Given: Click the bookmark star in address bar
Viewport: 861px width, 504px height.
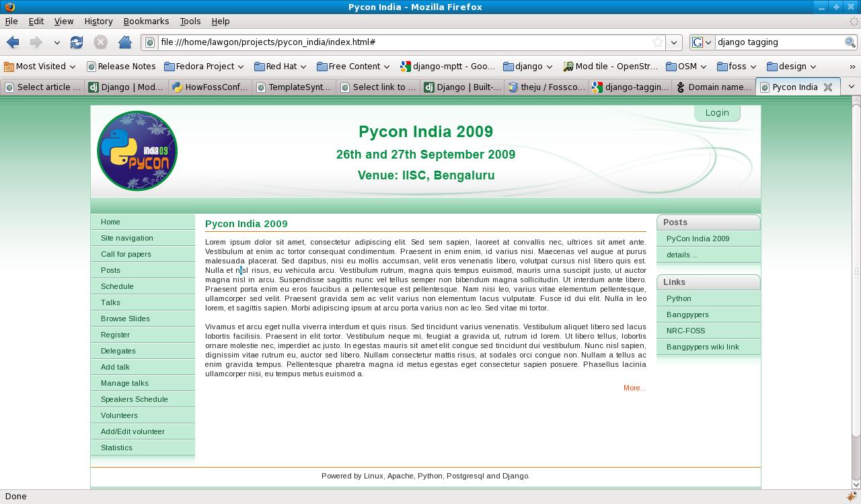Looking at the screenshot, I should click(658, 42).
